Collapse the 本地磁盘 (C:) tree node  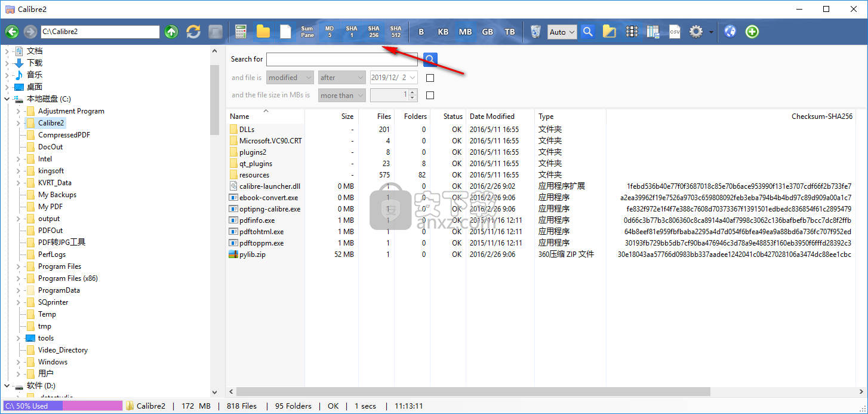pyautogui.click(x=7, y=99)
